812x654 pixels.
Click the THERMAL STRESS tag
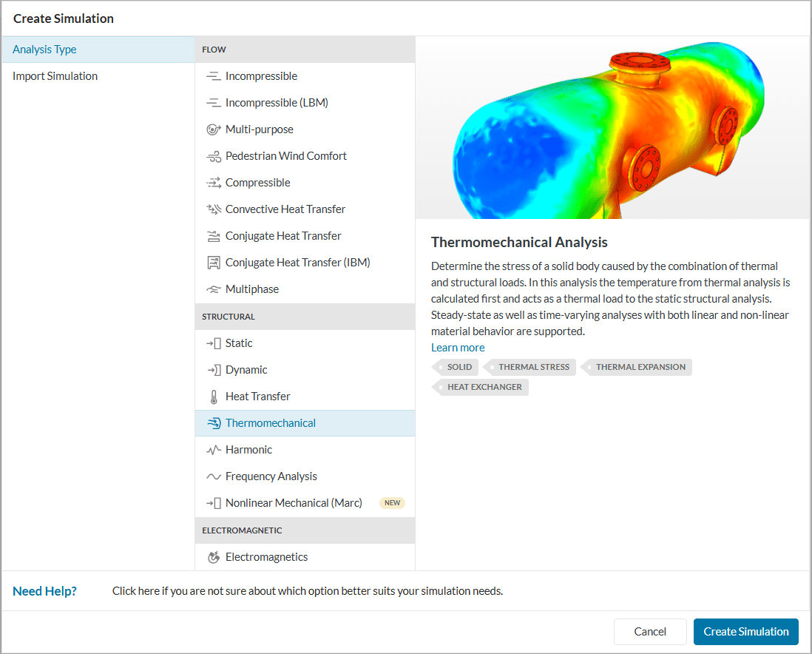tap(533, 367)
